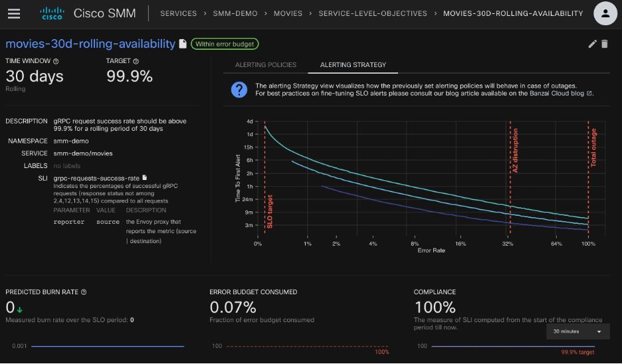This screenshot has height=364, width=622.
Task: Click the help icon next to Target
Action: [x=136, y=61]
